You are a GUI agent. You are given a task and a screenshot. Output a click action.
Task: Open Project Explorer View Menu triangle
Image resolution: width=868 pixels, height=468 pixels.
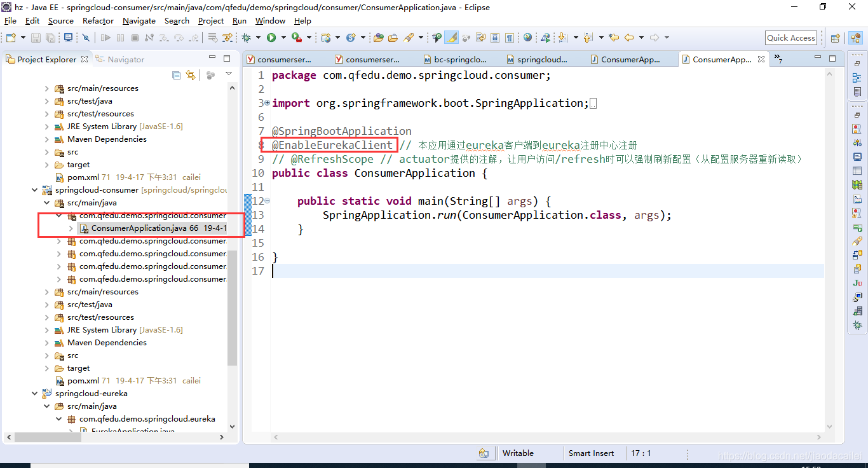(x=229, y=74)
